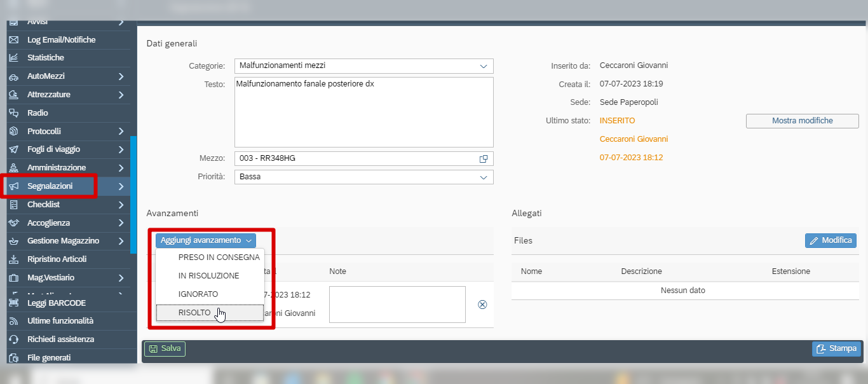The width and height of the screenshot is (868, 384).
Task: Open the Priorità dropdown set to Bassa
Action: [x=364, y=177]
